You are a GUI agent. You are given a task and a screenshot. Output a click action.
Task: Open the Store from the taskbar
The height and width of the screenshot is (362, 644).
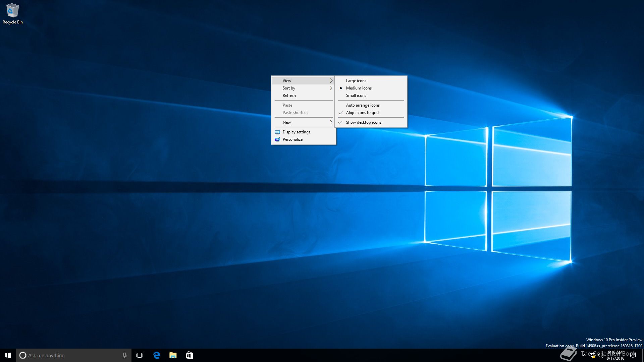[189, 355]
